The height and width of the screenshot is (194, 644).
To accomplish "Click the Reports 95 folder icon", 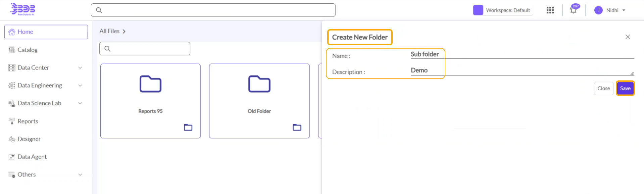I will pos(150,84).
